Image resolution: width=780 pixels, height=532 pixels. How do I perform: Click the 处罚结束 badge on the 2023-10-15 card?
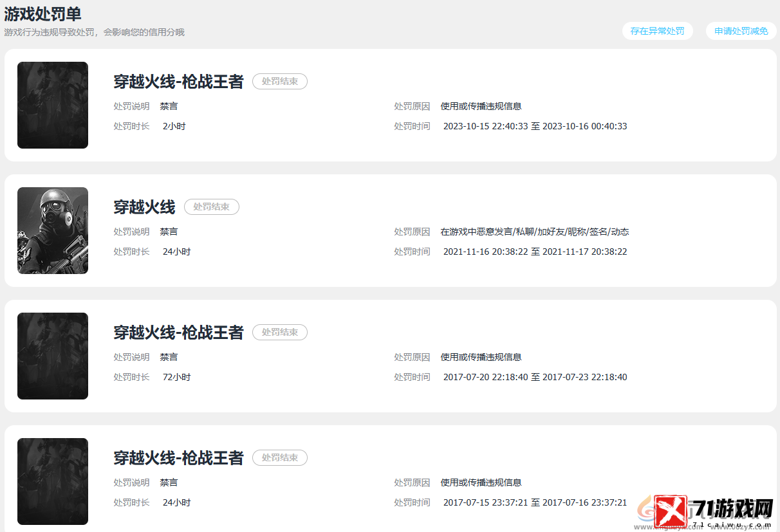tap(280, 82)
